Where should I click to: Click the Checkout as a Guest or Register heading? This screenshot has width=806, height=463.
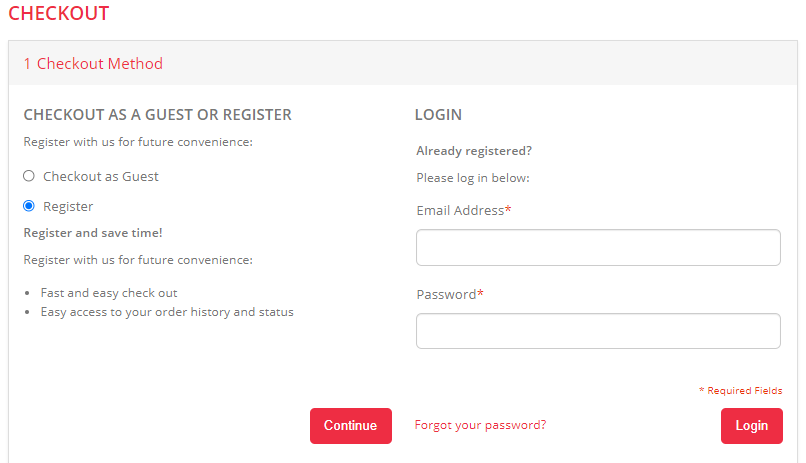tap(157, 115)
